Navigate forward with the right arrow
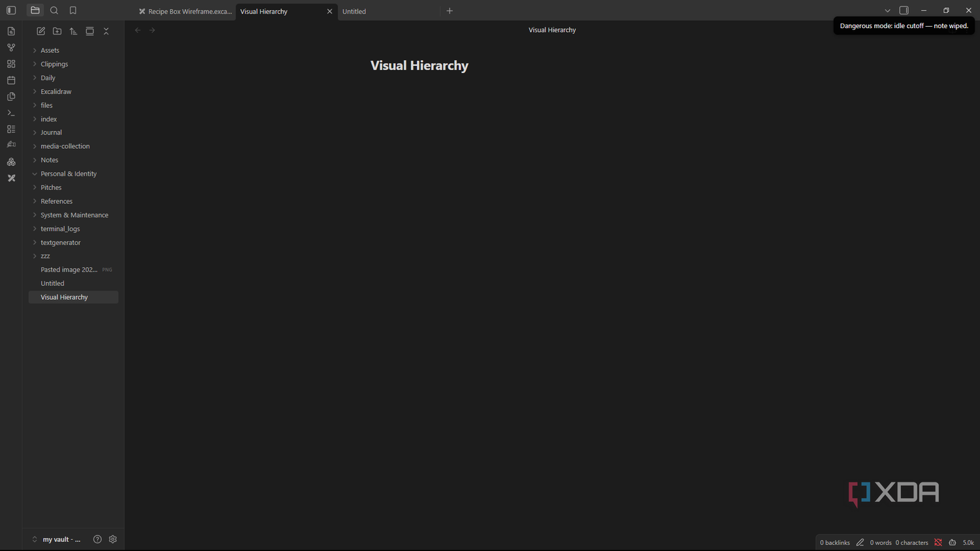This screenshot has width=980, height=551. click(x=152, y=30)
